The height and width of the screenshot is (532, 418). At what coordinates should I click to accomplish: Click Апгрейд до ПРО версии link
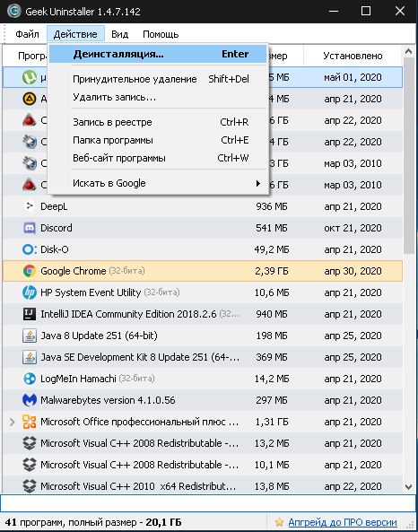tap(343, 522)
